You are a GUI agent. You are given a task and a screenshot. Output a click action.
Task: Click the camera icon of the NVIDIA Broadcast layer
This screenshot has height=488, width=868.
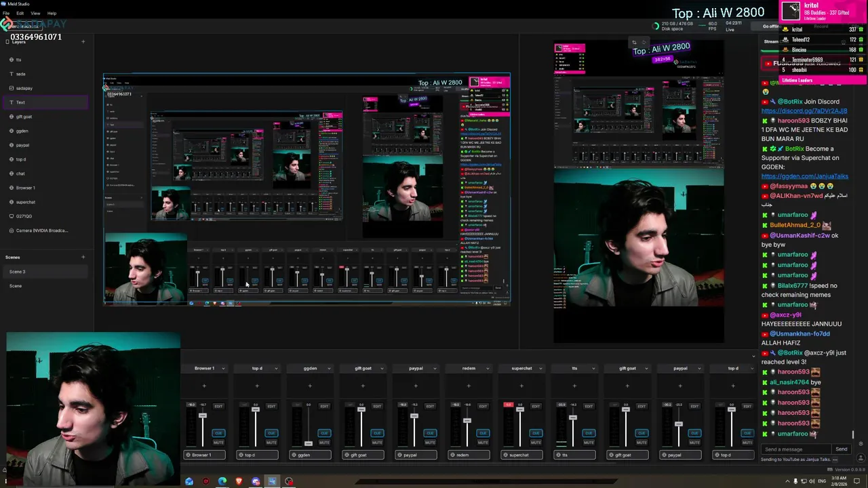tap(11, 230)
